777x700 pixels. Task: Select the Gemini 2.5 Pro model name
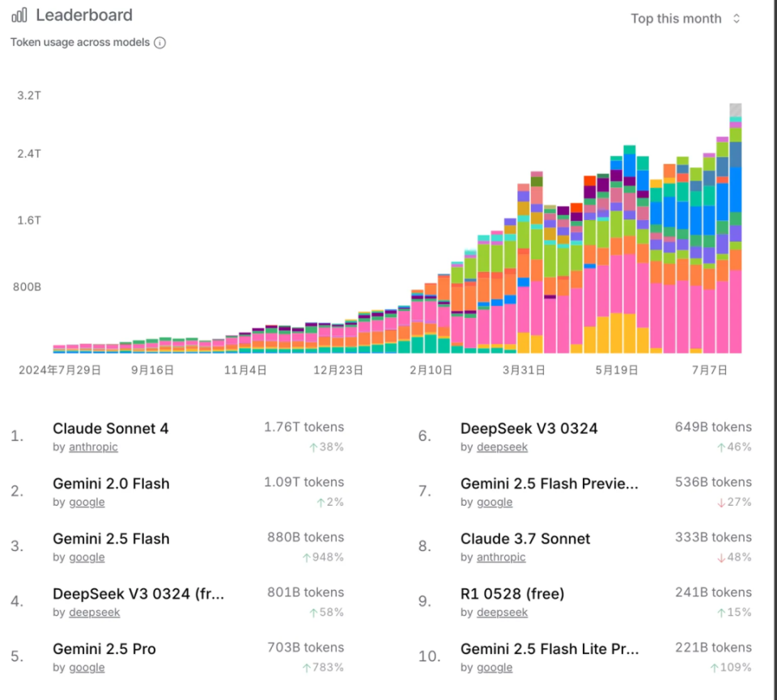pos(104,649)
